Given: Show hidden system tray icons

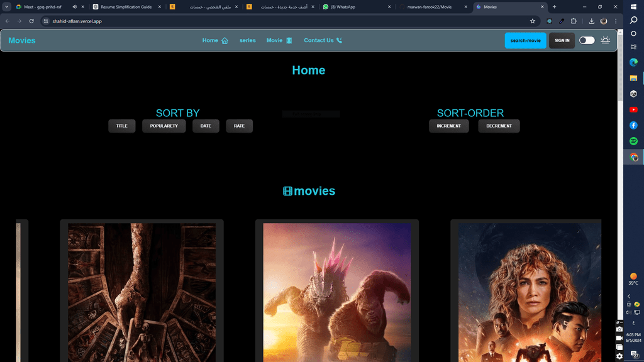Looking at the screenshot, I should (x=629, y=297).
